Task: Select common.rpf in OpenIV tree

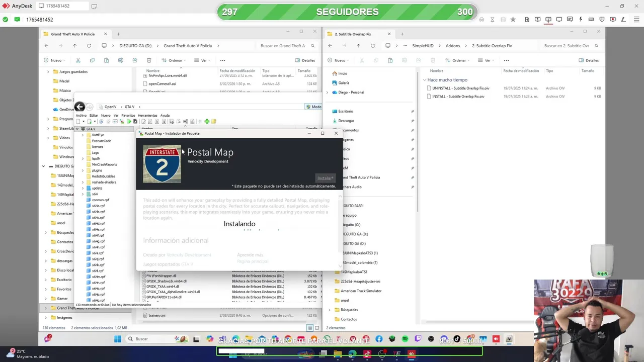Action: coord(101,200)
